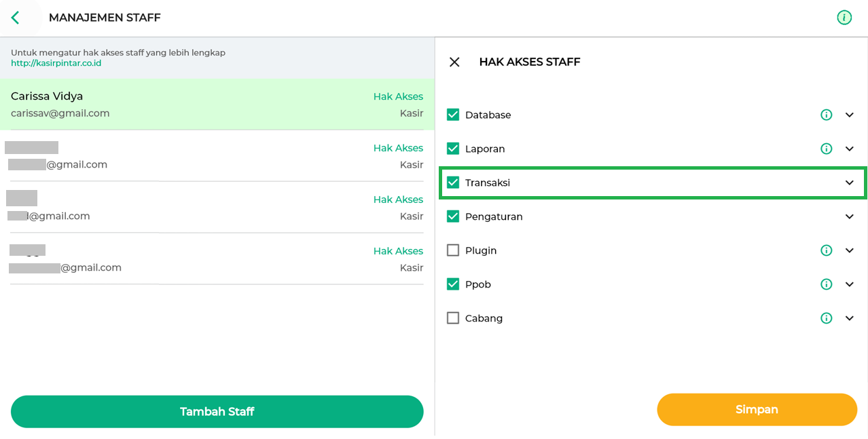Show info for Database access

point(826,115)
